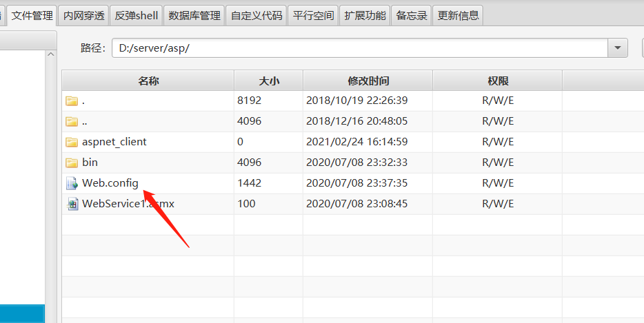Open the 内网穿透 tab
This screenshot has height=323, width=644.
click(84, 16)
